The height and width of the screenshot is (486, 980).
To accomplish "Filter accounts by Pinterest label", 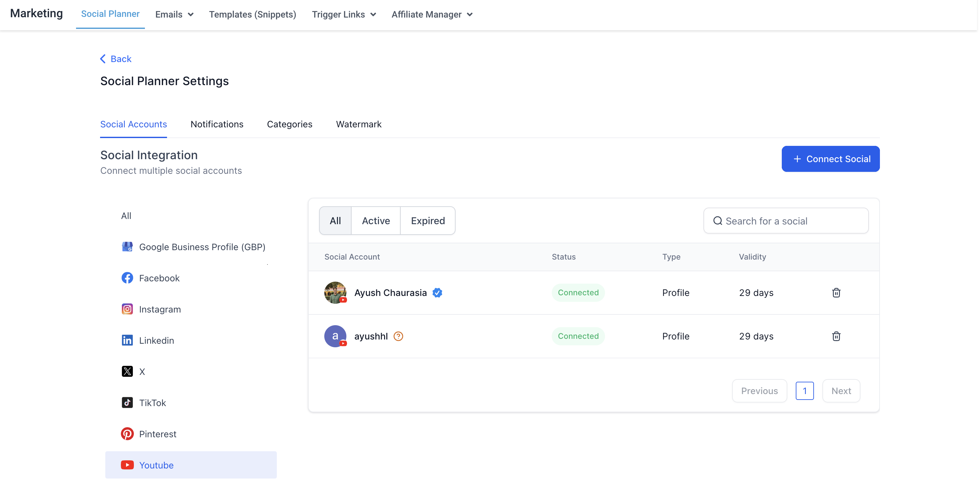I will click(158, 434).
